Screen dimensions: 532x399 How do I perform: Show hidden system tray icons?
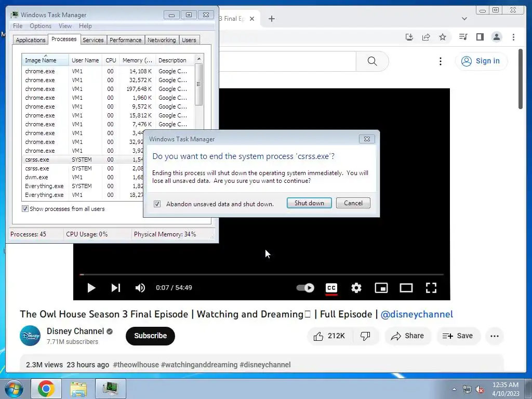(x=454, y=389)
